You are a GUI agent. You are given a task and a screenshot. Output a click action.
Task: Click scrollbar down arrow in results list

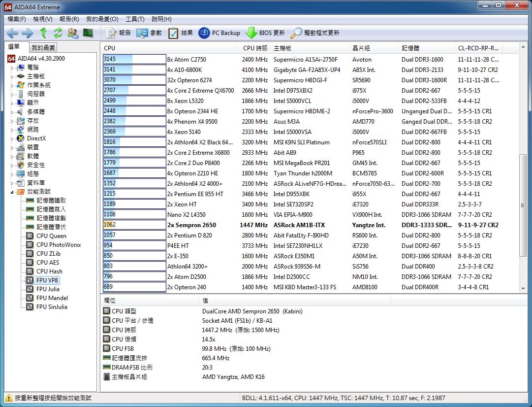(x=523, y=288)
